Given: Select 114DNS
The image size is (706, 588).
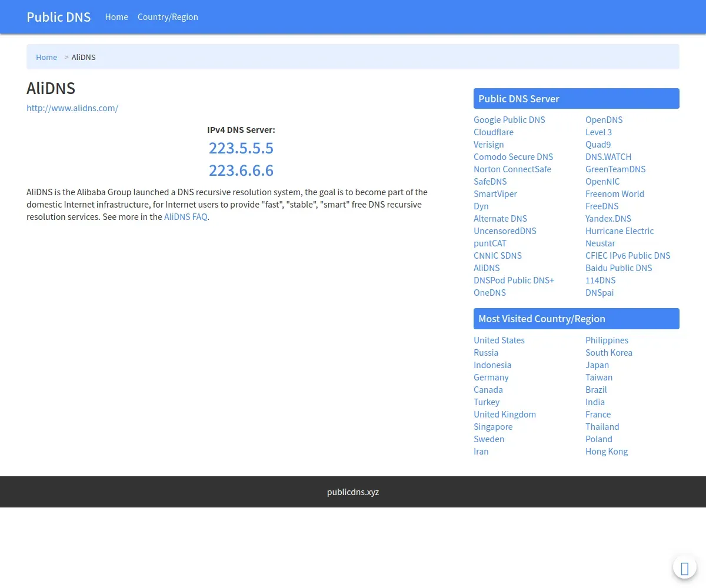Looking at the screenshot, I should pos(601,280).
